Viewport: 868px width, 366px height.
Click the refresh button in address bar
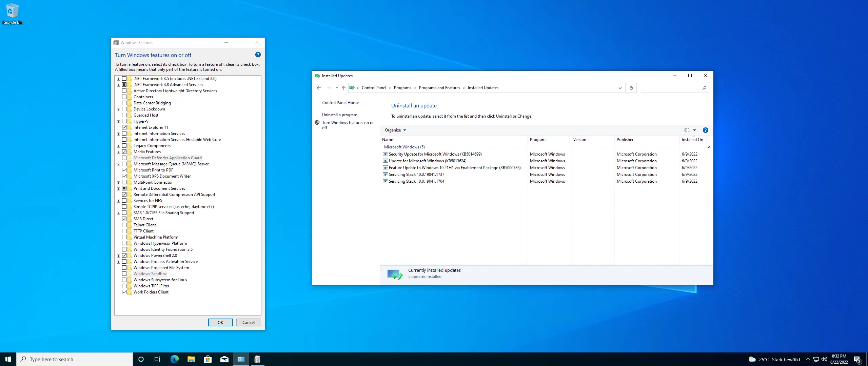click(631, 88)
